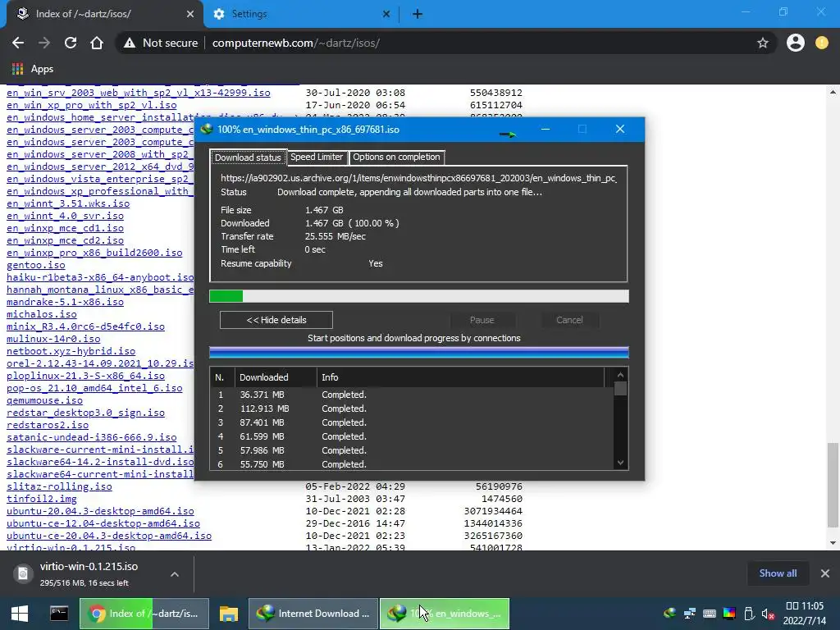The image size is (840, 630).
Task: Go back with the browser back arrow
Action: click(18, 43)
